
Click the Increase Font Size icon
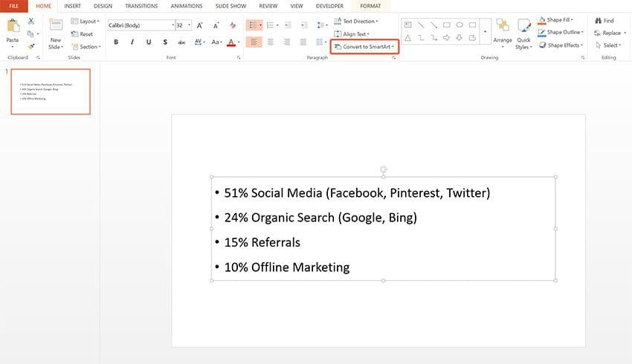click(199, 25)
